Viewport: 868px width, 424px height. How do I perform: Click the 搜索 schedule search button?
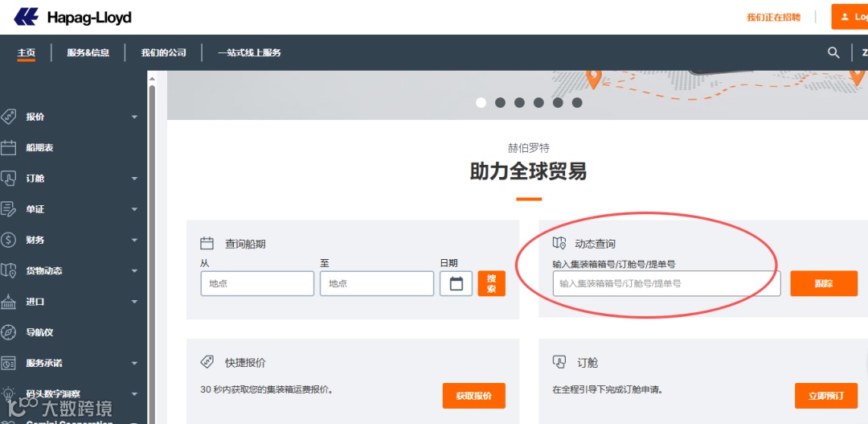(x=492, y=283)
